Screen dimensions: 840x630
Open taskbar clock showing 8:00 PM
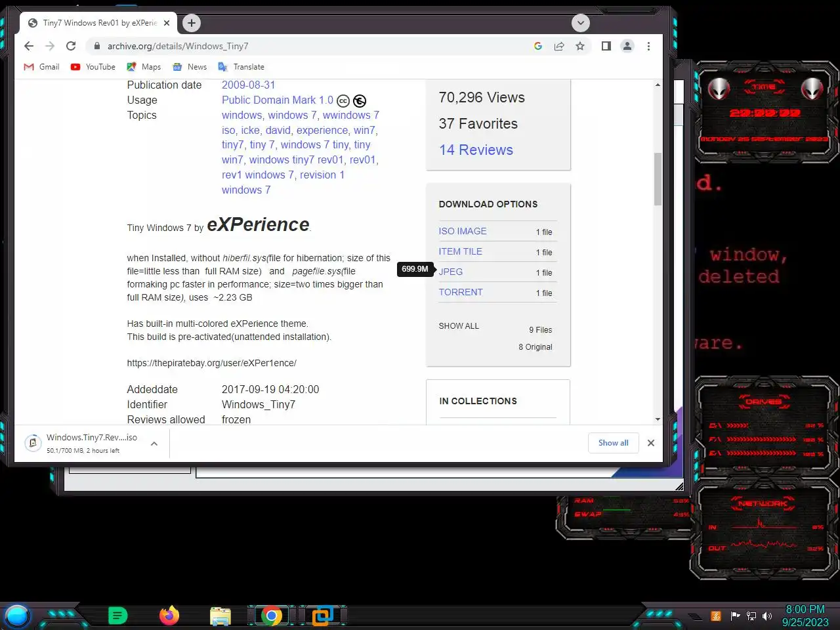tap(805, 616)
